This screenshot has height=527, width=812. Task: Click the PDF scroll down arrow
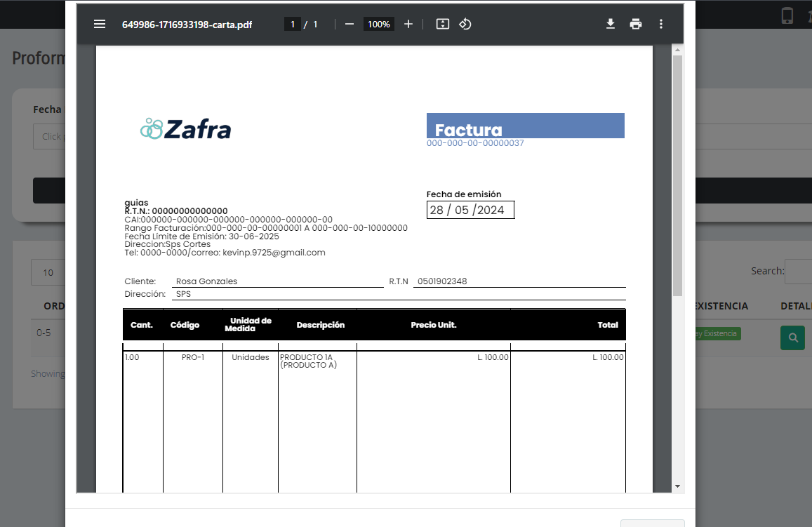click(x=677, y=486)
